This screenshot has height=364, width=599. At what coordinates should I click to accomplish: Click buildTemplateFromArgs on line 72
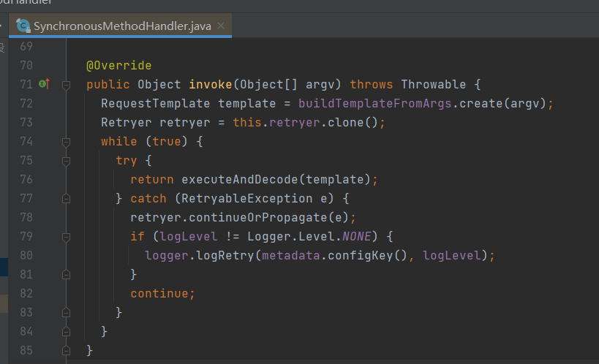[374, 104]
